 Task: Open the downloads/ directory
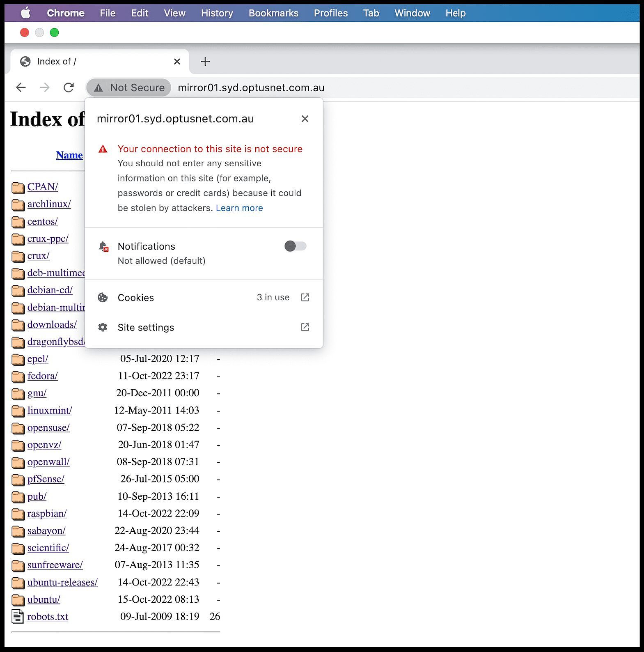(x=52, y=324)
